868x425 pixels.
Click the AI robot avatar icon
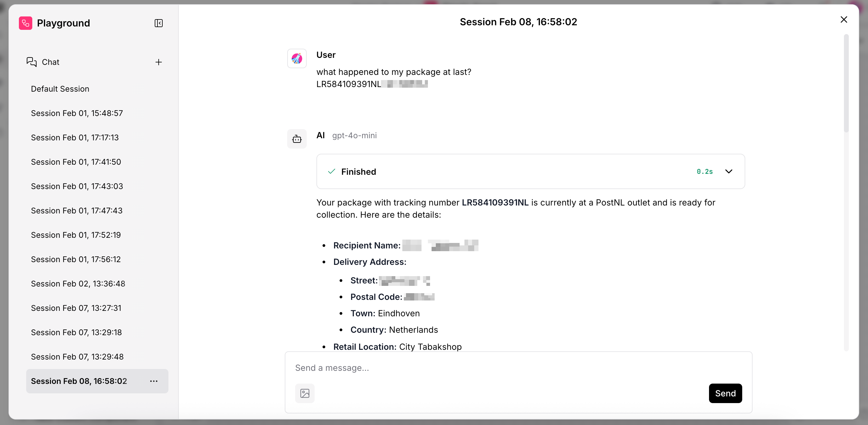pyautogui.click(x=297, y=139)
